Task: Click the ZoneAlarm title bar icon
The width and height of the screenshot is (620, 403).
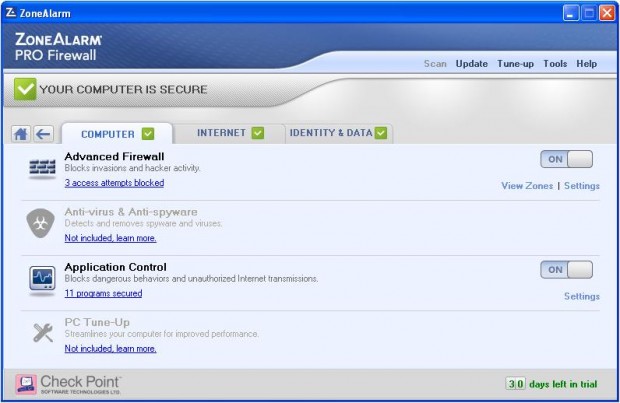Action: pyautogui.click(x=11, y=13)
